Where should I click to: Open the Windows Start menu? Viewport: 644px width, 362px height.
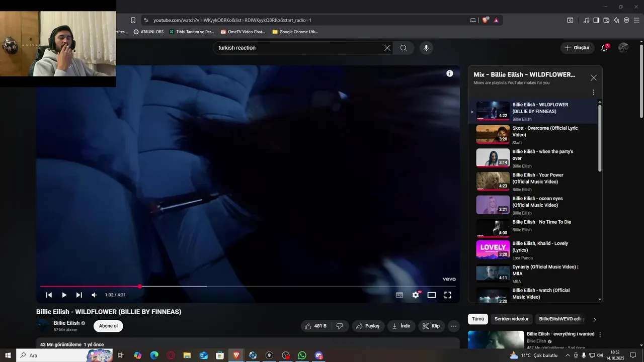click(8, 355)
